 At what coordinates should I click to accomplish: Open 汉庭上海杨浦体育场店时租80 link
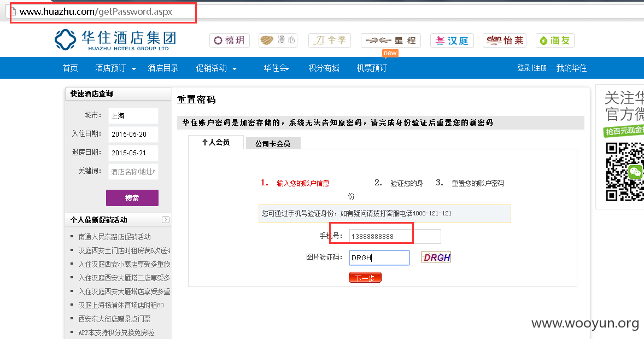(121, 305)
